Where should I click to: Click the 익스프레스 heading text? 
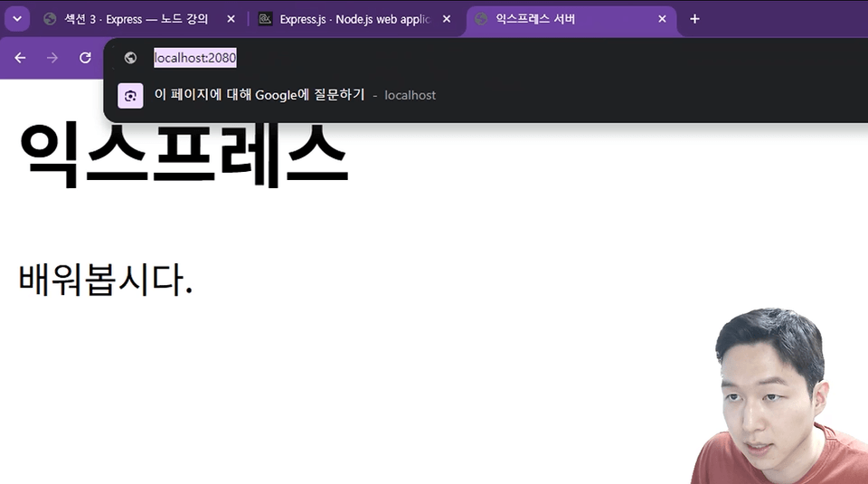[x=184, y=154]
